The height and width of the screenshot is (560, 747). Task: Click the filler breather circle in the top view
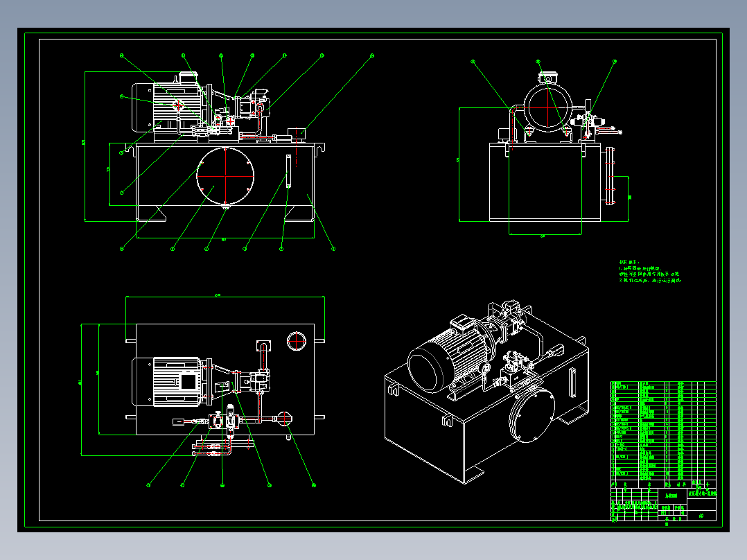[297, 341]
